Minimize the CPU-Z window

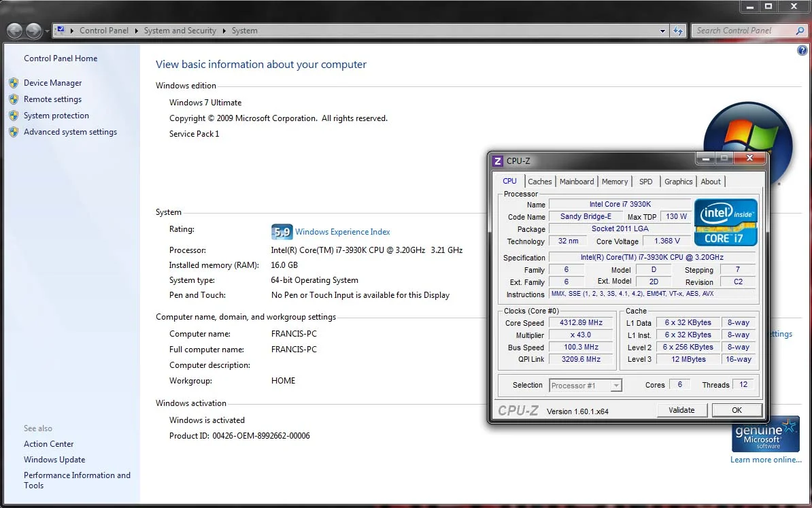[705, 158]
